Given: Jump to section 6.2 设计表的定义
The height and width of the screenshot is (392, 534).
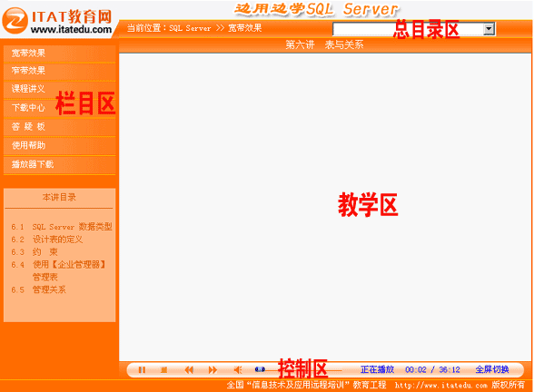Looking at the screenshot, I should [46, 240].
